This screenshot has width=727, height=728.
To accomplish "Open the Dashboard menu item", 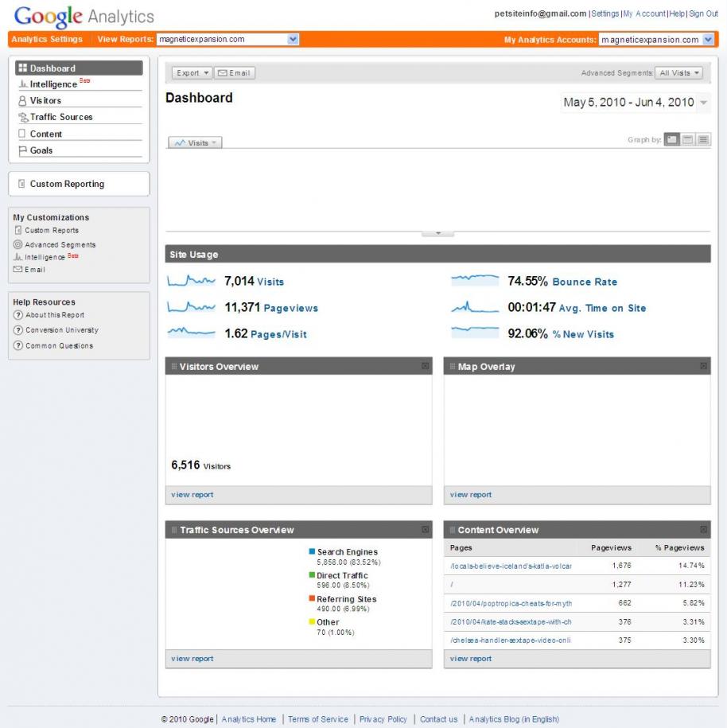I will 79,68.
